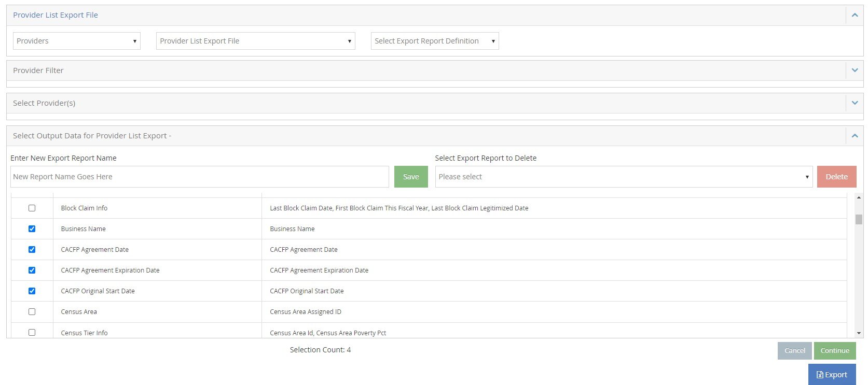Uncheck CACFP Agreement Date checkbox
The width and height of the screenshot is (868, 385).
point(32,250)
